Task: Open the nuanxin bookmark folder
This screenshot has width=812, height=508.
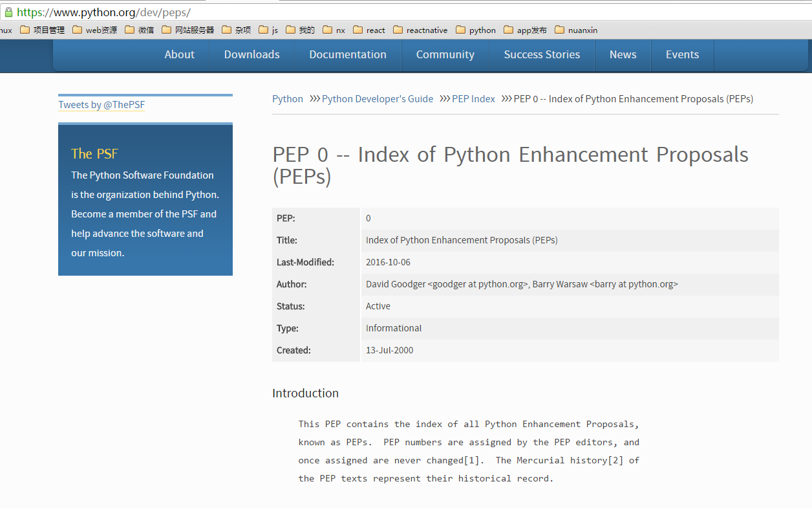Action: pyautogui.click(x=576, y=30)
